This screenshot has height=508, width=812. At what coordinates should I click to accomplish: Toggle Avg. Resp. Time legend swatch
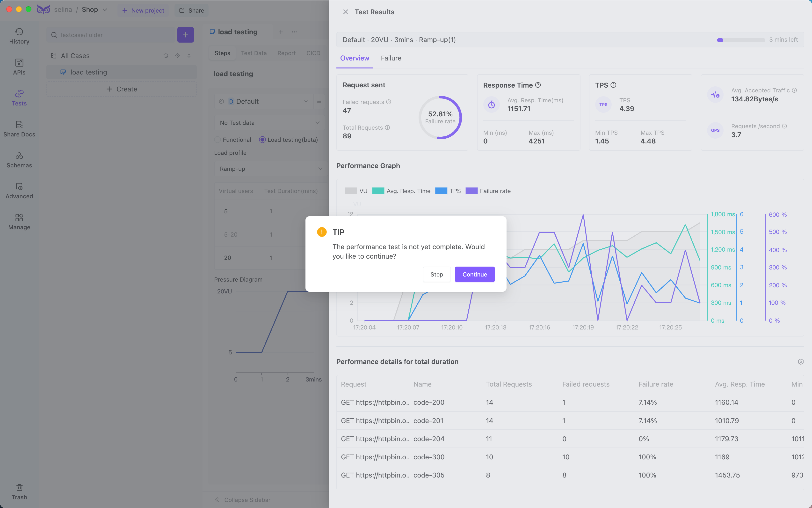coord(378,191)
